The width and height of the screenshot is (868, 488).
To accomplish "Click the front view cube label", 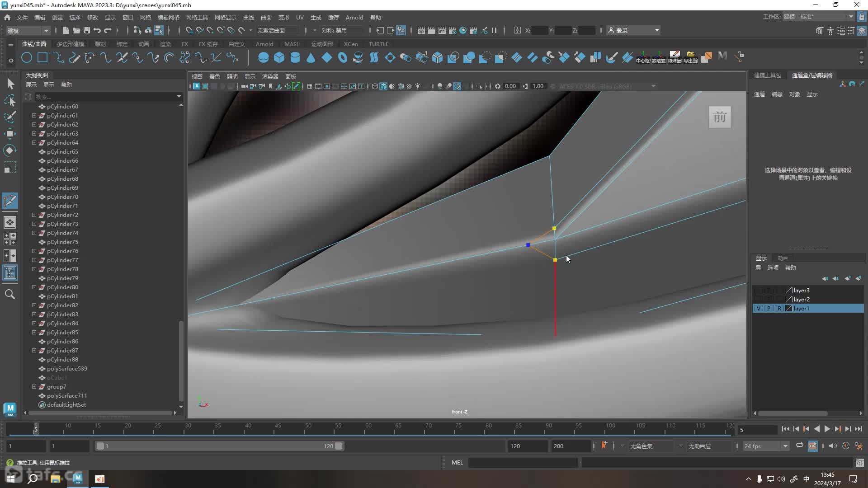I will pos(720,117).
